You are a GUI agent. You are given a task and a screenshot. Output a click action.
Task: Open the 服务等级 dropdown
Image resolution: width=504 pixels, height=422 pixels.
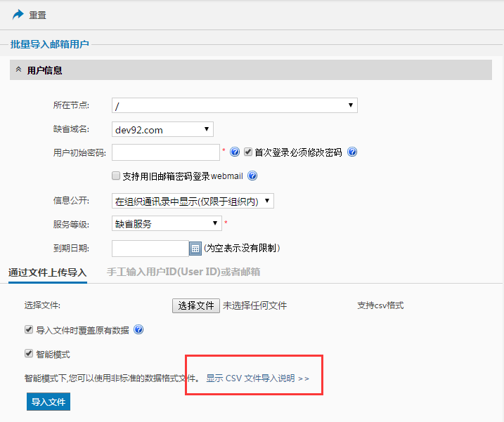pyautogui.click(x=167, y=224)
